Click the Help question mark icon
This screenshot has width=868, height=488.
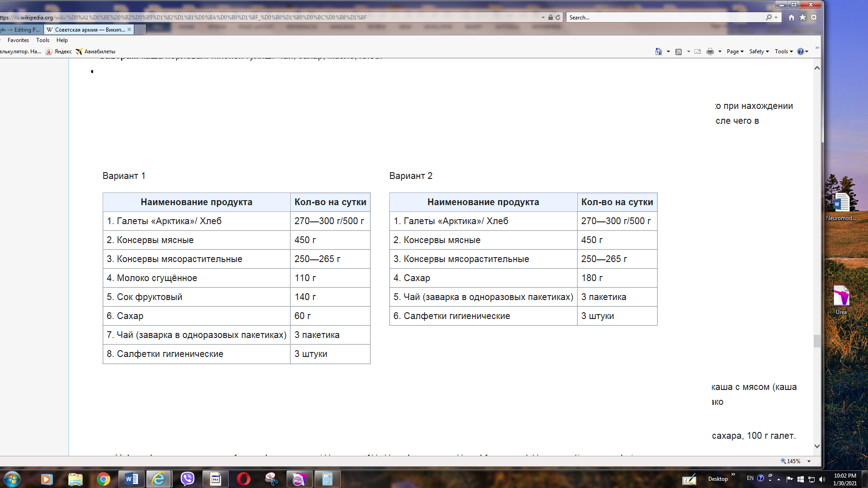pos(800,52)
